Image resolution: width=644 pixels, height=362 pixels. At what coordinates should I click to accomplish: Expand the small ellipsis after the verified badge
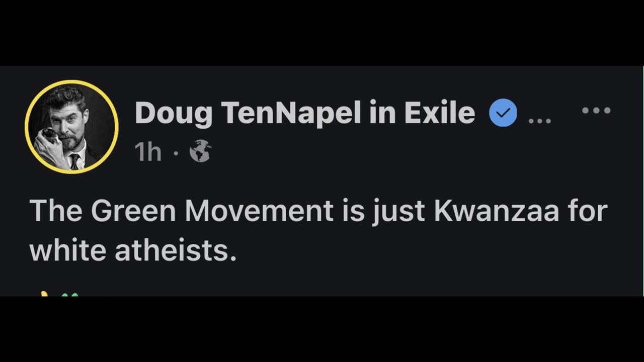tap(539, 121)
